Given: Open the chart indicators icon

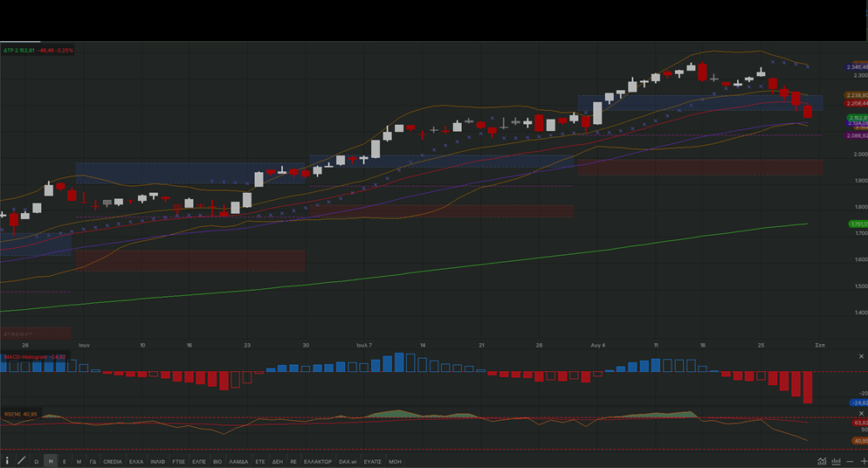Looking at the screenshot, I should tap(822, 461).
